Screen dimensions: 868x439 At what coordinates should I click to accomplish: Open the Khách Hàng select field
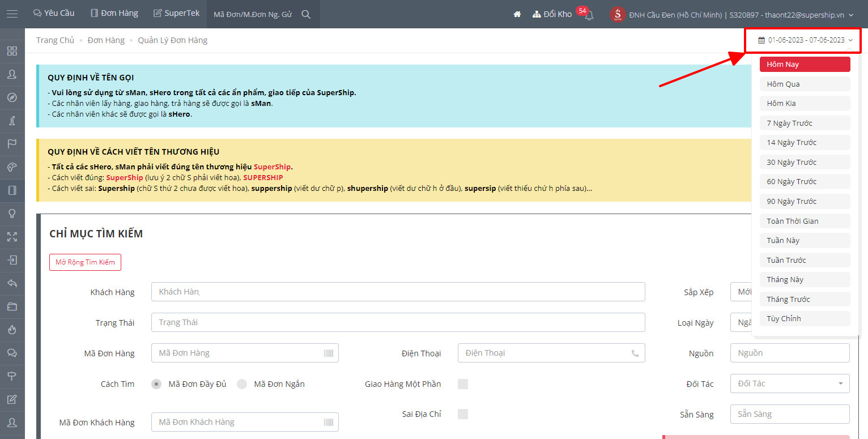(x=398, y=292)
